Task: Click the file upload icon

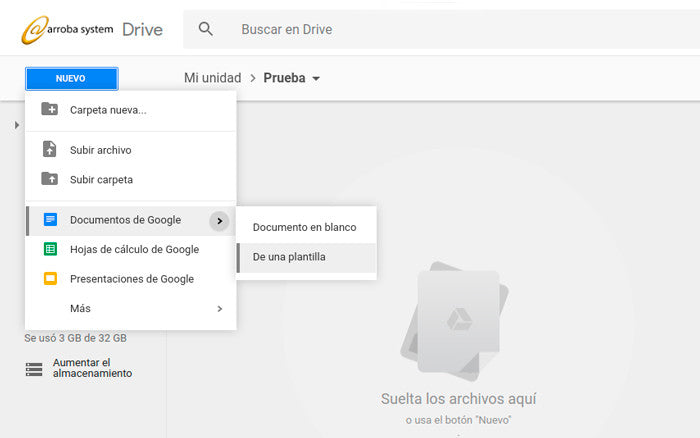Action: pyautogui.click(x=50, y=149)
